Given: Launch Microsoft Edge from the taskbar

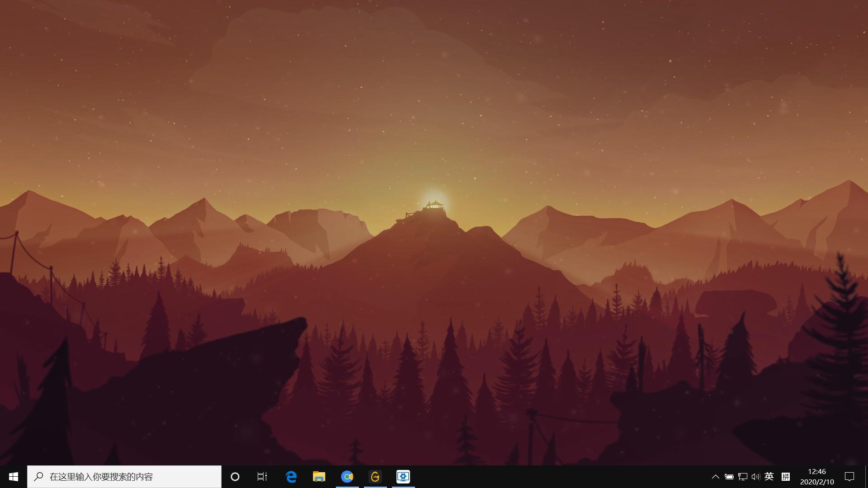Looking at the screenshot, I should pos(291,477).
